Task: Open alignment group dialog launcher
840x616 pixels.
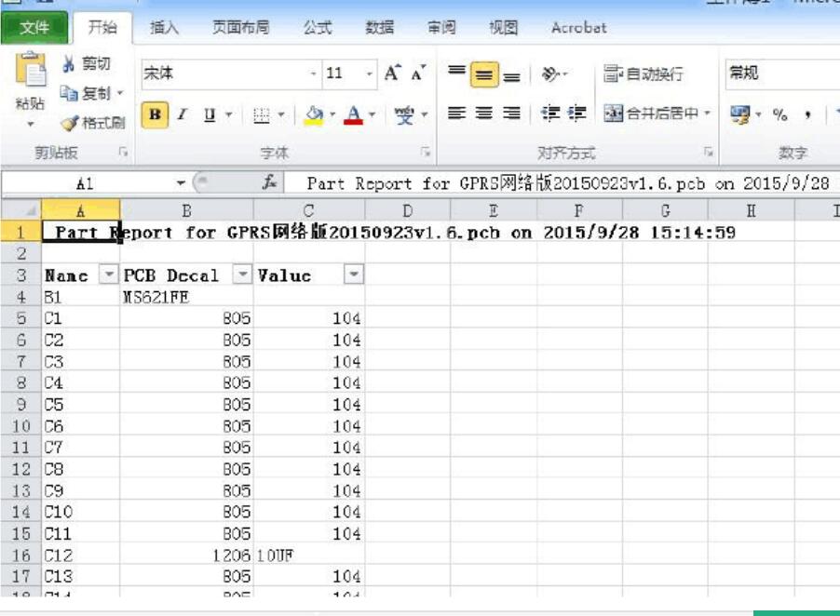Action: pos(708,153)
